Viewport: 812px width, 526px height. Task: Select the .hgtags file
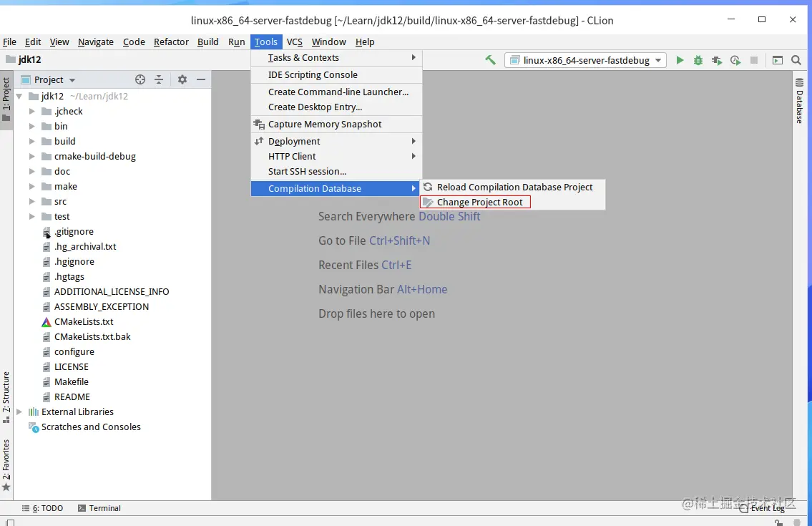pyautogui.click(x=69, y=277)
